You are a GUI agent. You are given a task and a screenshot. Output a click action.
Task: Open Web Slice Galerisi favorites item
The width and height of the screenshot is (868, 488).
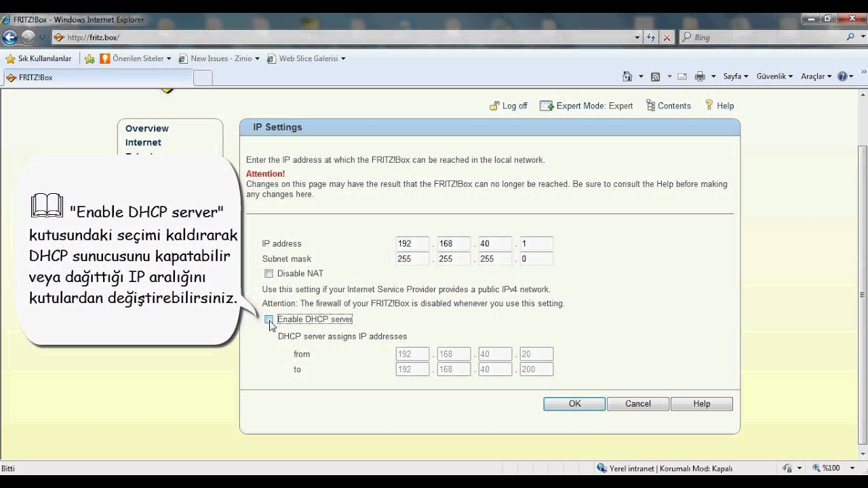(307, 59)
